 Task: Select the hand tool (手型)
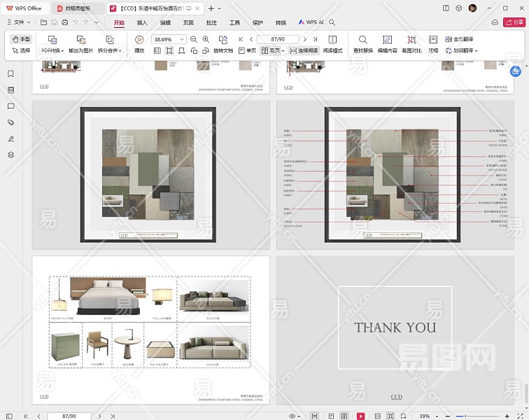click(21, 39)
